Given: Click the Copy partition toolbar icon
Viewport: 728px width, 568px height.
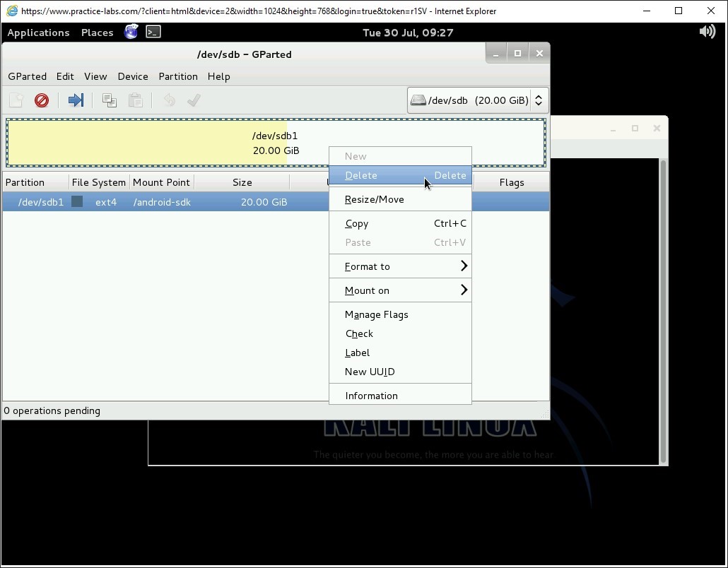Looking at the screenshot, I should pos(109,100).
